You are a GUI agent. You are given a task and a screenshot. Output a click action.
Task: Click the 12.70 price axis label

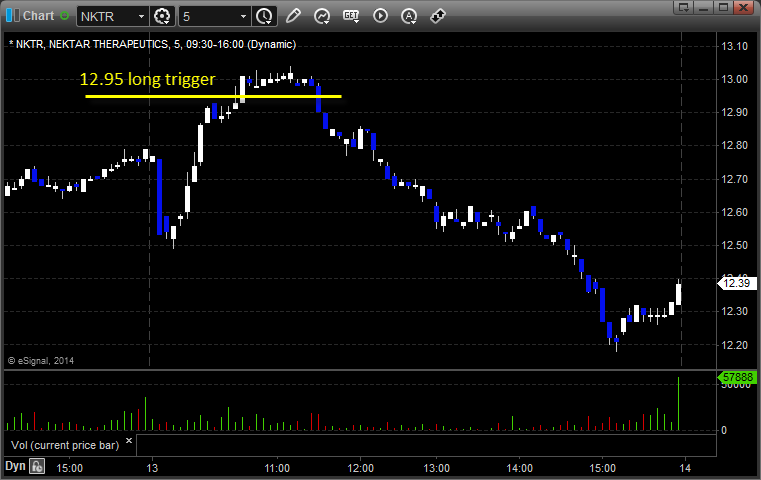[x=735, y=179]
